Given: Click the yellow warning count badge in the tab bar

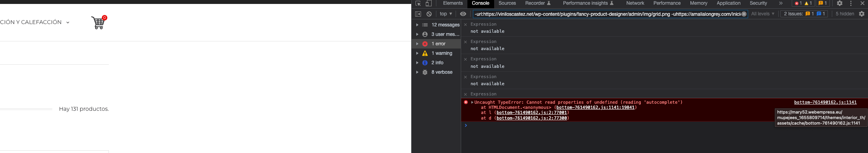Looking at the screenshot, I should (x=808, y=3).
